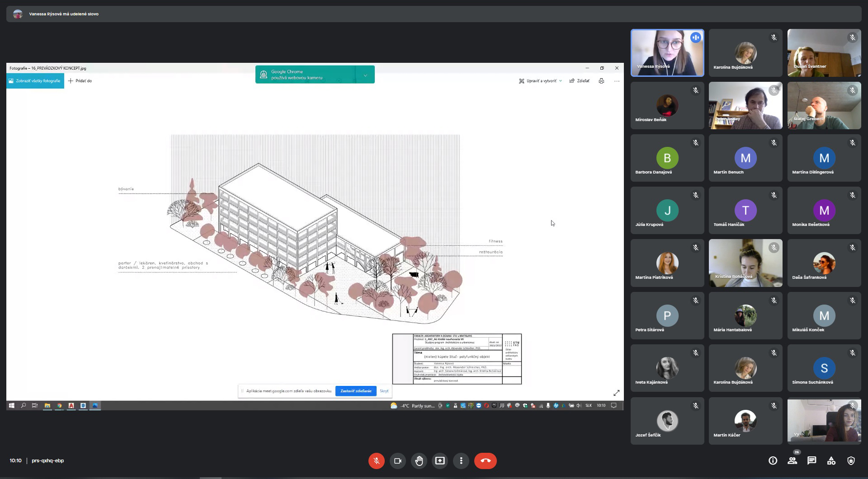Viewport: 868px width, 479px height.
Task: Open Task View on the taskbar
Action: point(35,406)
